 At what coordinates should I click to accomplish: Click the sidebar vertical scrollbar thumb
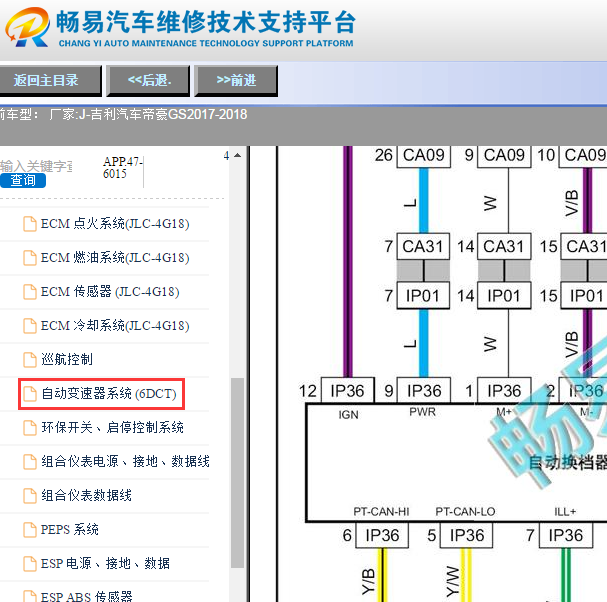237,473
